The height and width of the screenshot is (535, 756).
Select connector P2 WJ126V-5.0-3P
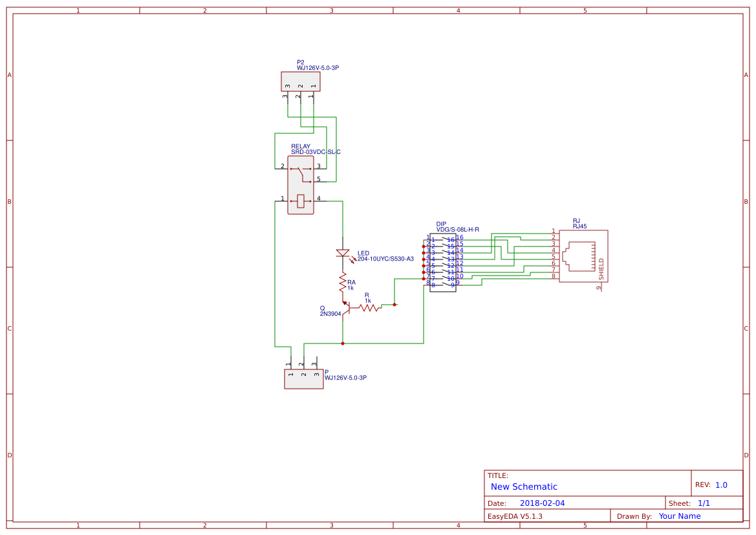[x=301, y=82]
